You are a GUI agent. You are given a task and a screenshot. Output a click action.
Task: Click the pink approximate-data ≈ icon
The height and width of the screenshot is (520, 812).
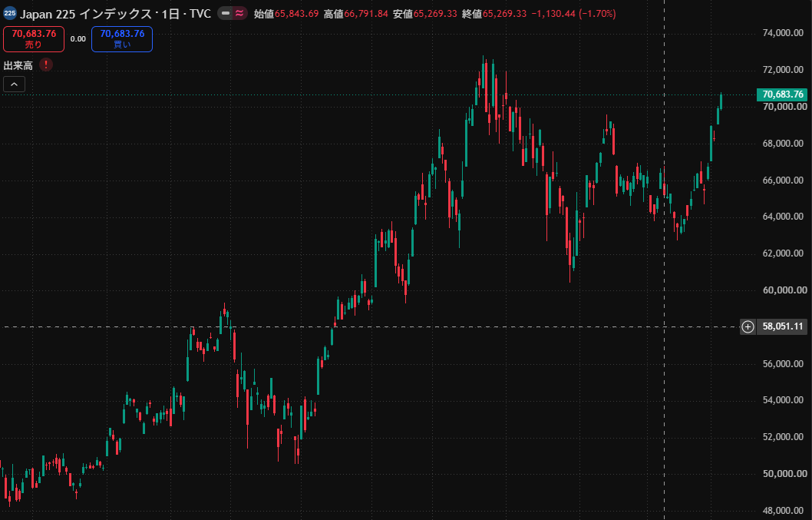click(x=239, y=14)
